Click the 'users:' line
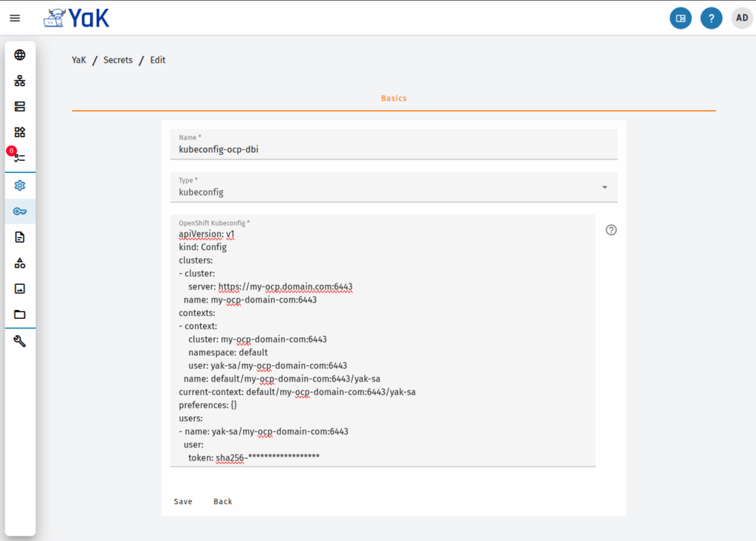 191,418
